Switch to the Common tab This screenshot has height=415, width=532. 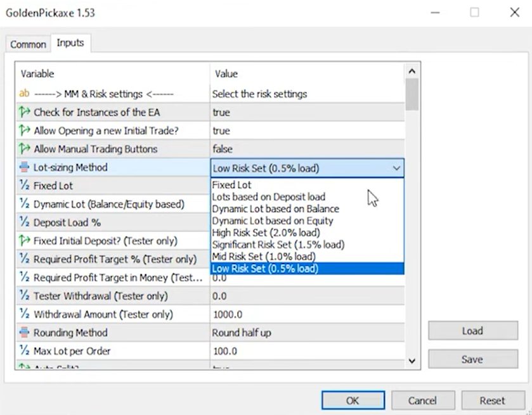[28, 44]
